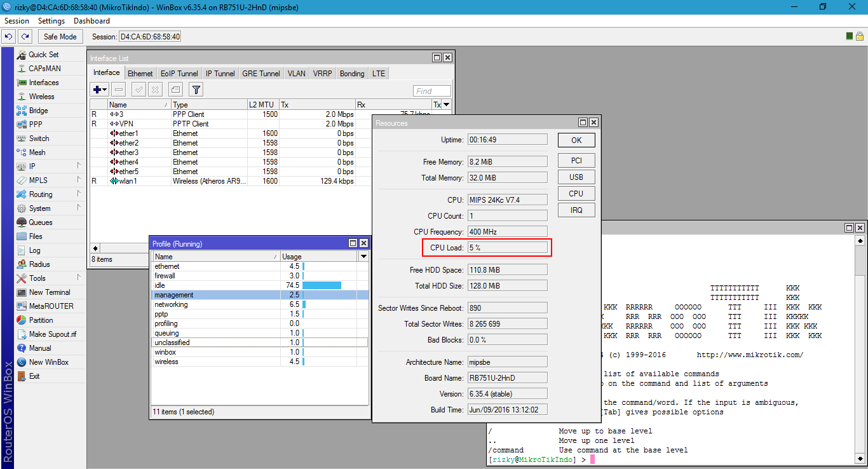Viewport: 868px width, 469px height.
Task: Click the CPU button in Resources
Action: (576, 194)
